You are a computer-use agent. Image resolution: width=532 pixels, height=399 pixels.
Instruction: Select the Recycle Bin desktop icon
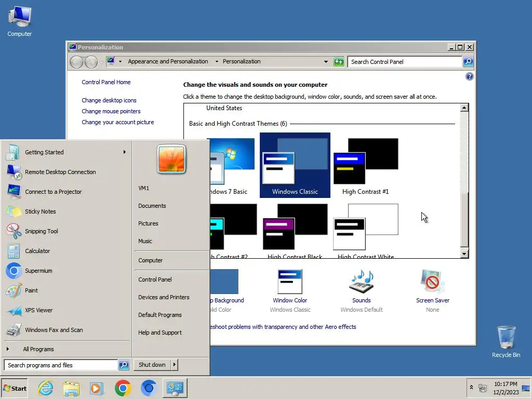(x=506, y=341)
